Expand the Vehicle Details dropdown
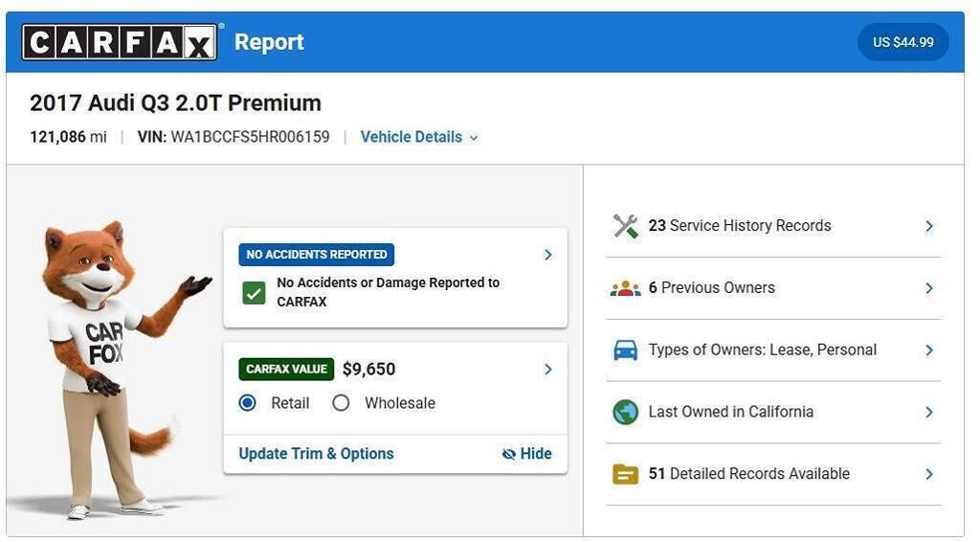 [419, 137]
